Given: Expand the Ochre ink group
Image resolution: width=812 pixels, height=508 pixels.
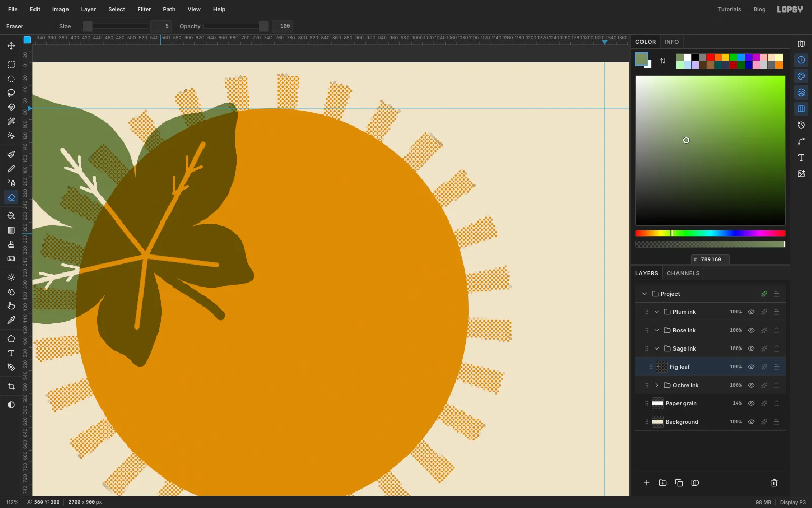Looking at the screenshot, I should (657, 385).
